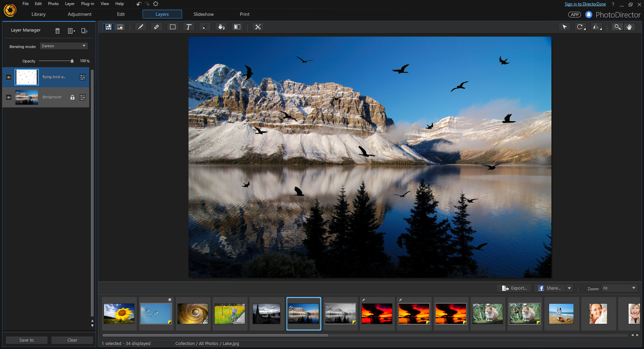Image resolution: width=644 pixels, height=349 pixels.
Task: Click the Undo arrow icon
Action: tap(139, 4)
